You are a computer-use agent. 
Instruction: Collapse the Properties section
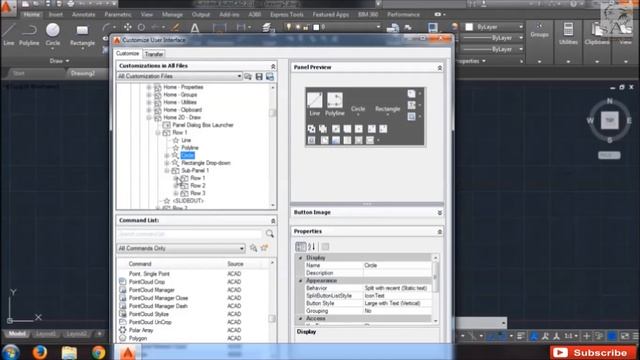pyautogui.click(x=440, y=231)
